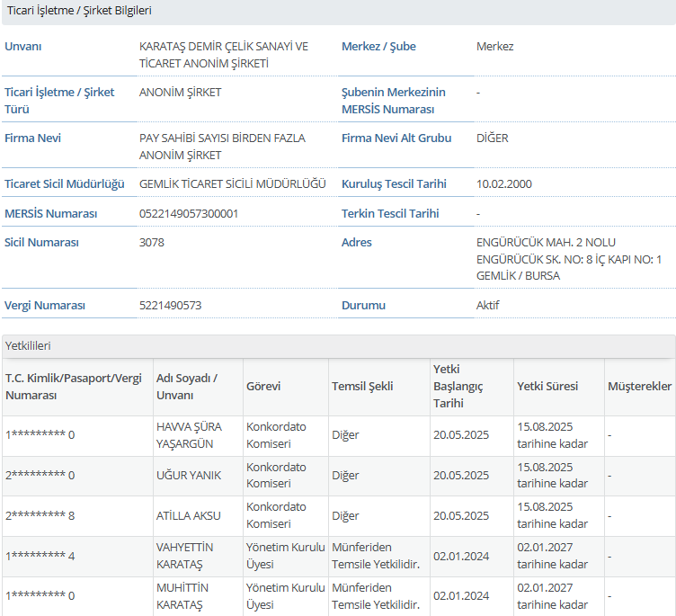This screenshot has width=676, height=616.
Task: Click the founding date 10.02.2000
Action: tap(504, 184)
